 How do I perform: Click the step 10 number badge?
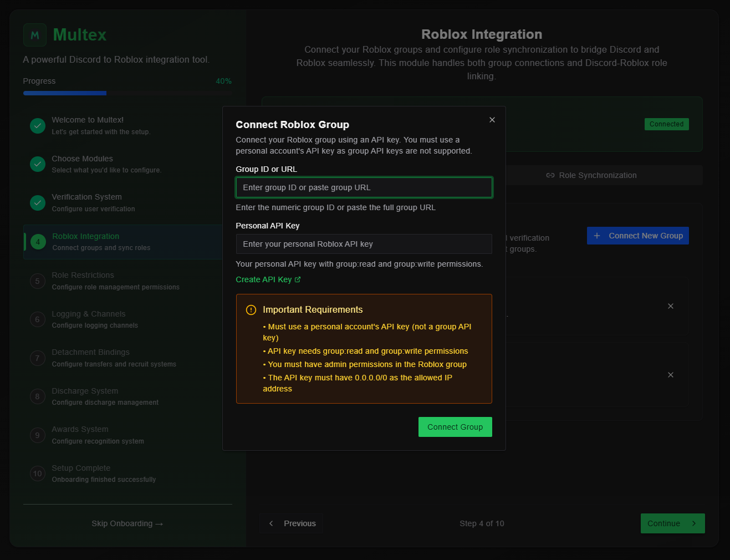pyautogui.click(x=38, y=474)
